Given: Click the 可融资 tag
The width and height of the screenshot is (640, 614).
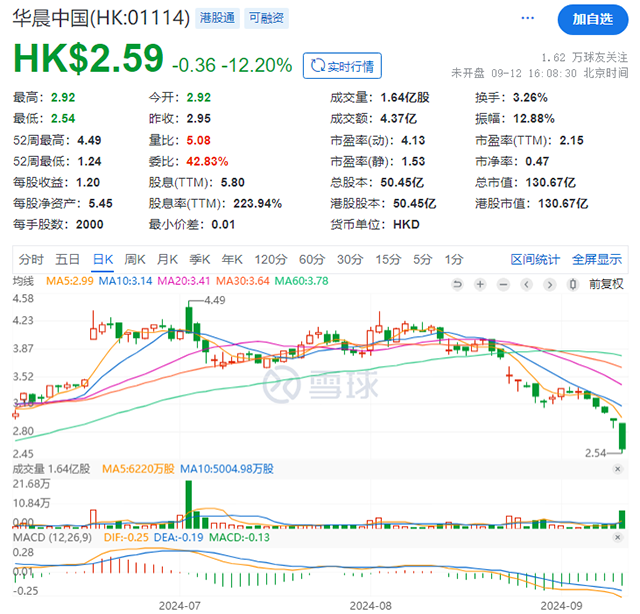Looking at the screenshot, I should tap(267, 18).
